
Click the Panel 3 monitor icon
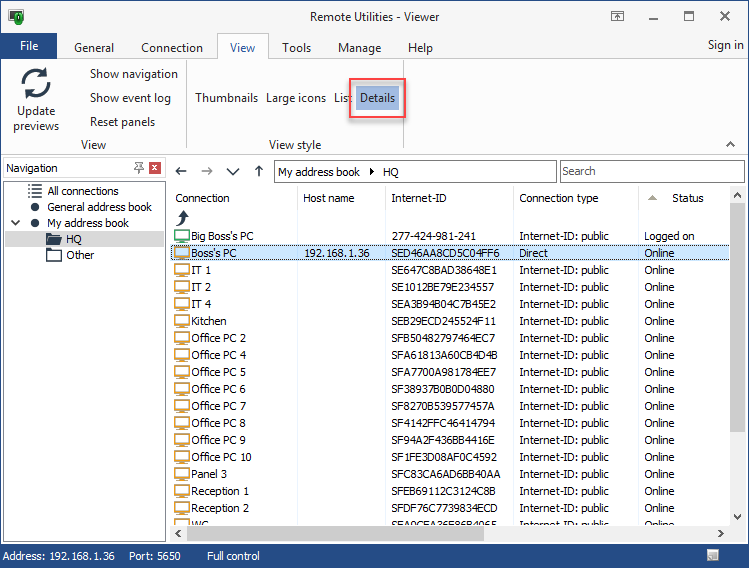182,474
